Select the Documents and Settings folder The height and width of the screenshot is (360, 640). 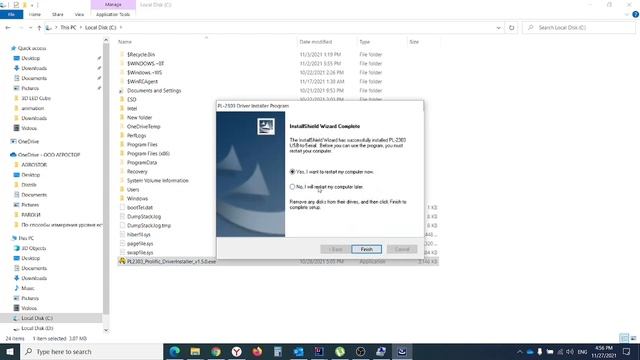[154, 91]
